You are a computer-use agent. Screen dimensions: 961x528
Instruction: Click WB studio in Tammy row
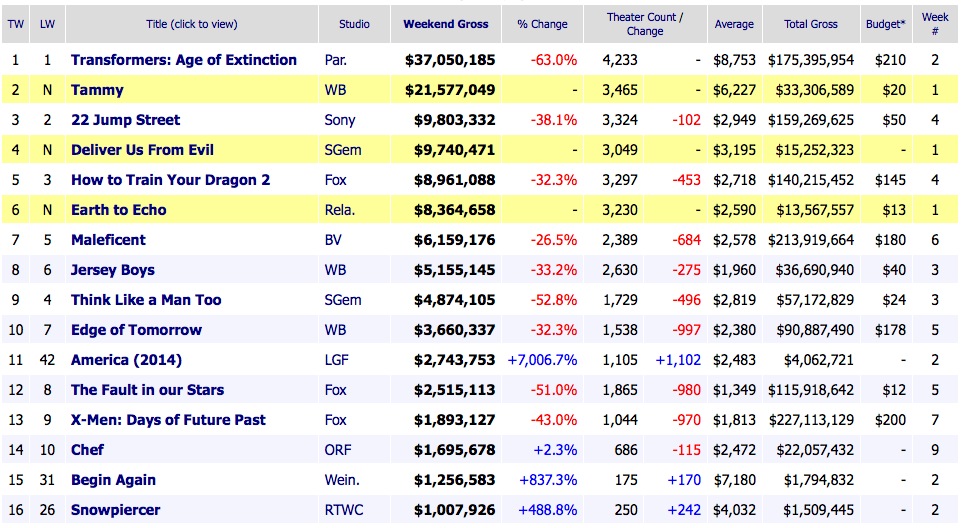coord(335,90)
